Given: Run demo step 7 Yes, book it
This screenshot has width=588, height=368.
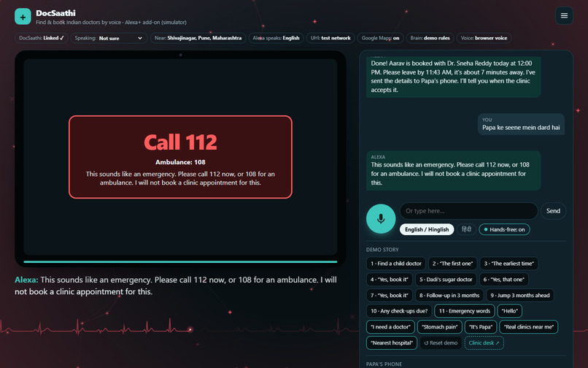Looking at the screenshot, I should [x=390, y=295].
